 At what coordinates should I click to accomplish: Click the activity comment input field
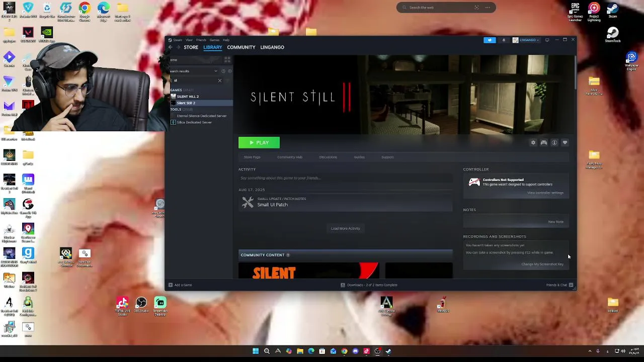coord(345,178)
